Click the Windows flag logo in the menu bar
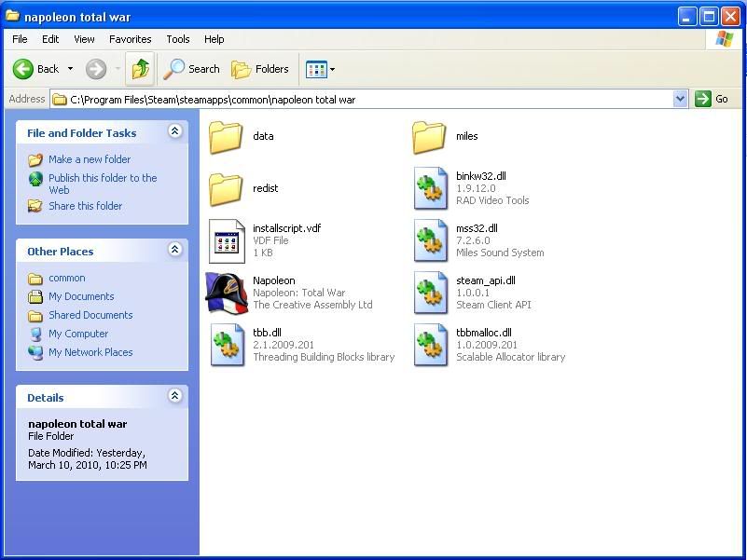This screenshot has width=747, height=560. click(724, 39)
